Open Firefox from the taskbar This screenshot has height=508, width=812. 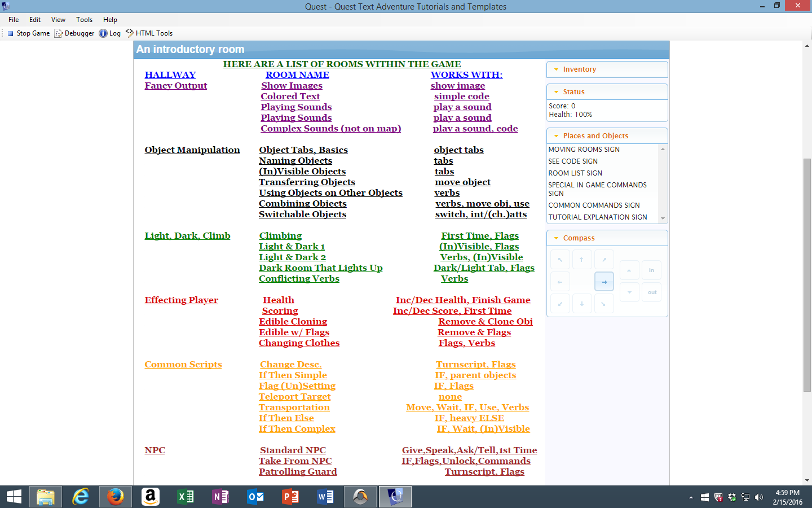(x=115, y=497)
